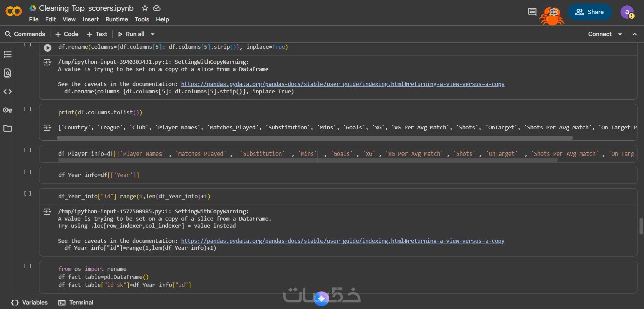This screenshot has width=644, height=309.
Task: Open the secrets key icon
Action: tap(7, 110)
